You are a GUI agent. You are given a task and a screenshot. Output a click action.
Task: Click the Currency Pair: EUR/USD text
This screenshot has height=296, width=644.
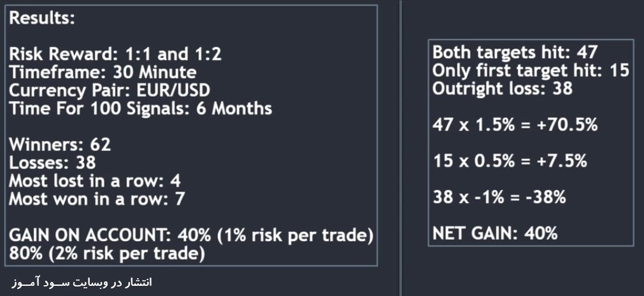(110, 90)
